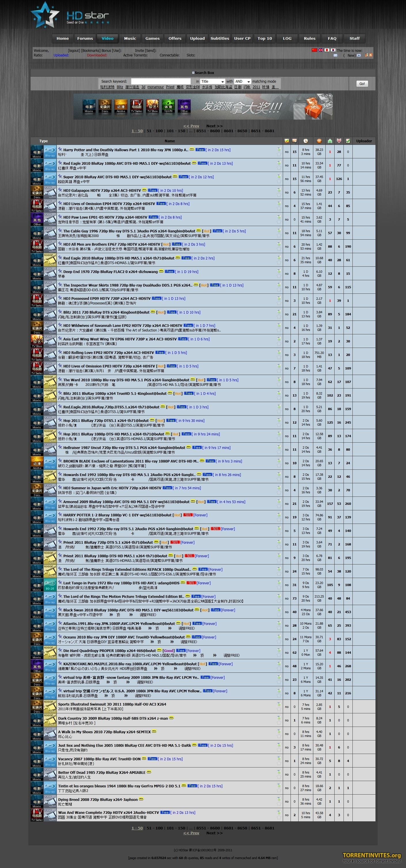Viewport: 406px width, 868px height.
Task: Open the Forums menu item
Action: click(x=85, y=38)
